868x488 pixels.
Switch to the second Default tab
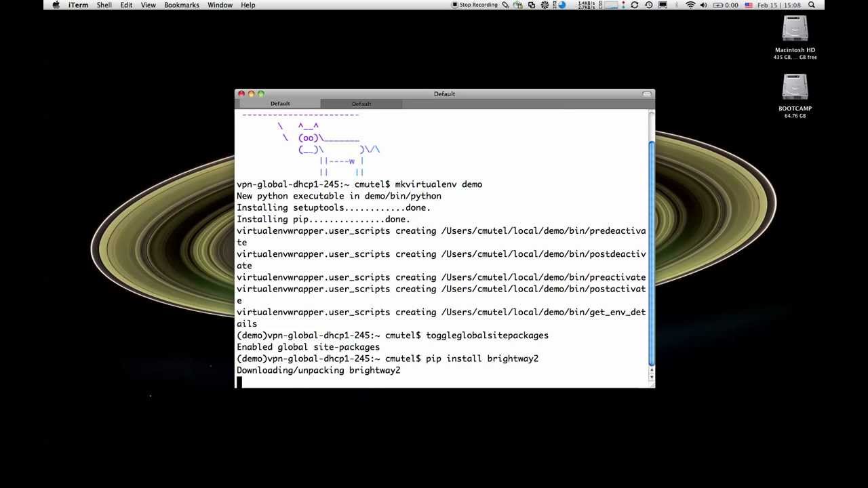pyautogui.click(x=361, y=104)
